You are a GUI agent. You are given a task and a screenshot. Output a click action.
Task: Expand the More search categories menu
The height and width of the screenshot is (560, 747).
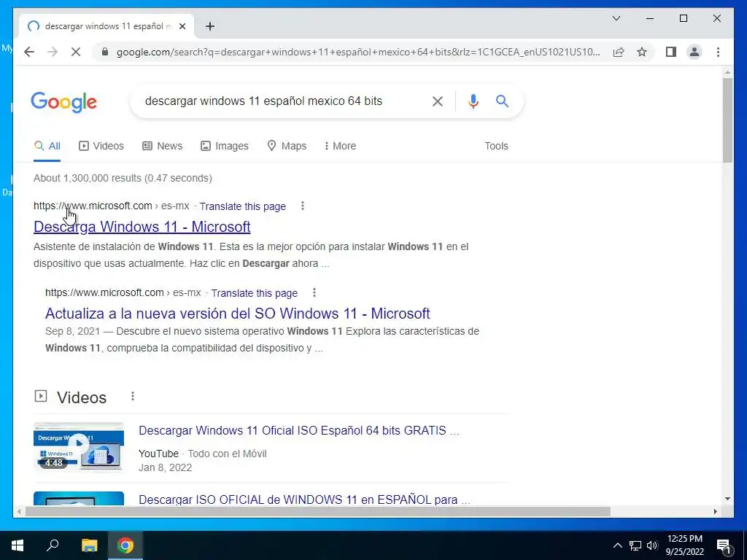coord(340,146)
